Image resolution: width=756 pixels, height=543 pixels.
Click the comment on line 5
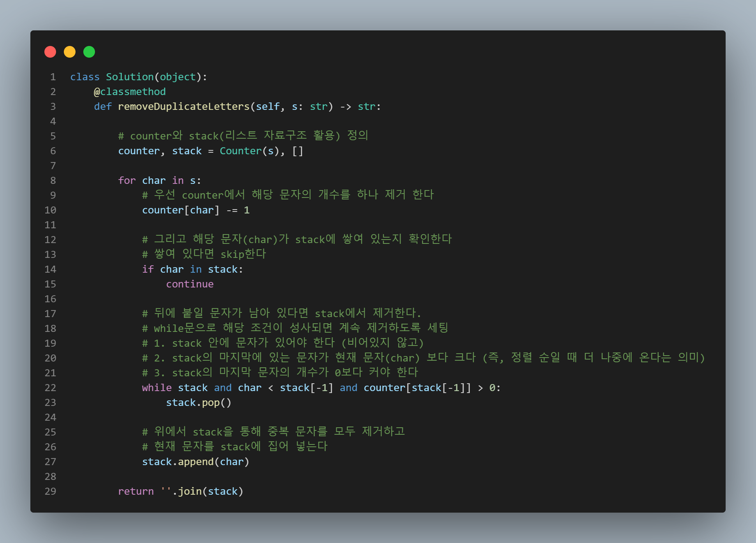(243, 136)
